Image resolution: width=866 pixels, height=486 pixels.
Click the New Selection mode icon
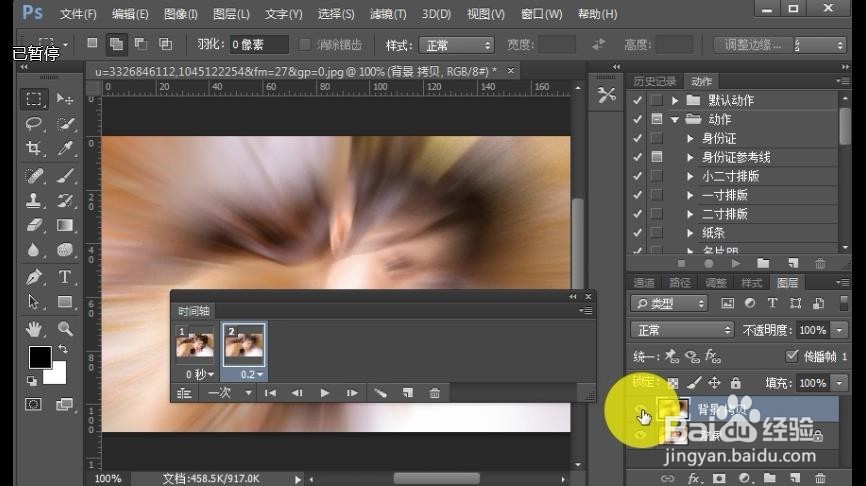click(x=92, y=44)
